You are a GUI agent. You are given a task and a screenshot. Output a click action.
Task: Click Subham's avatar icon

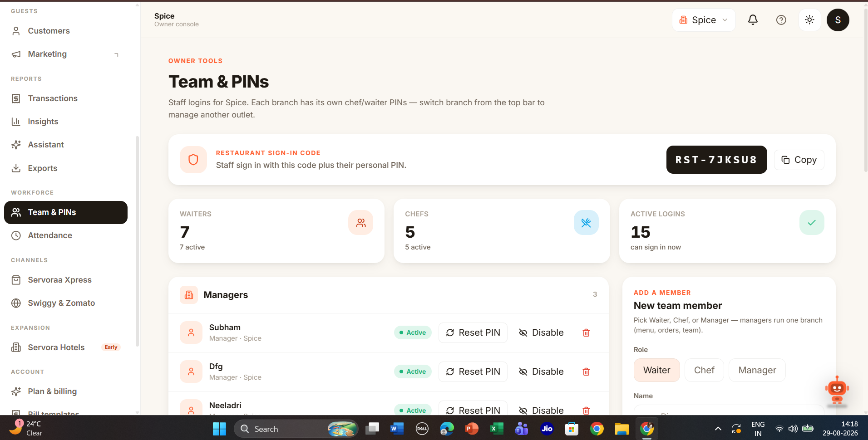[191, 332]
